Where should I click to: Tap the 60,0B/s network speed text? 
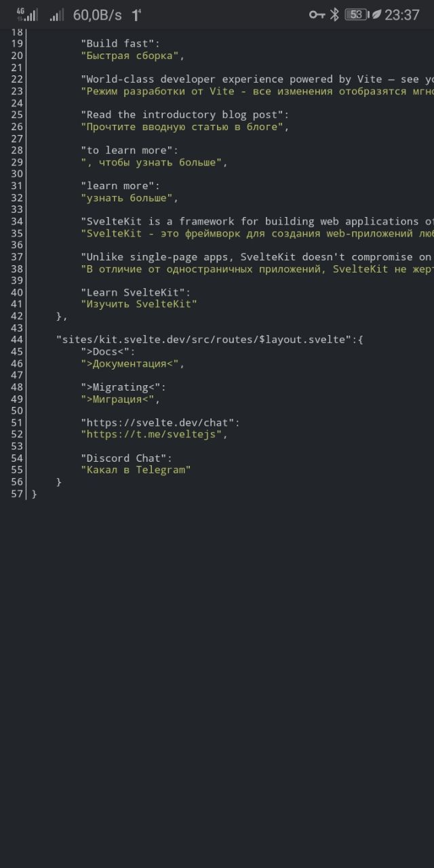coord(98,14)
